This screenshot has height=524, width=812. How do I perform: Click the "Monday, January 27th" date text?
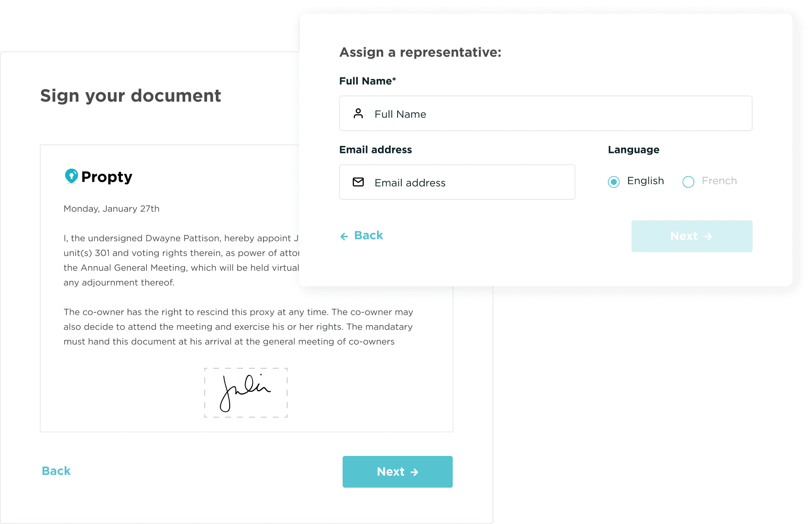tap(112, 209)
